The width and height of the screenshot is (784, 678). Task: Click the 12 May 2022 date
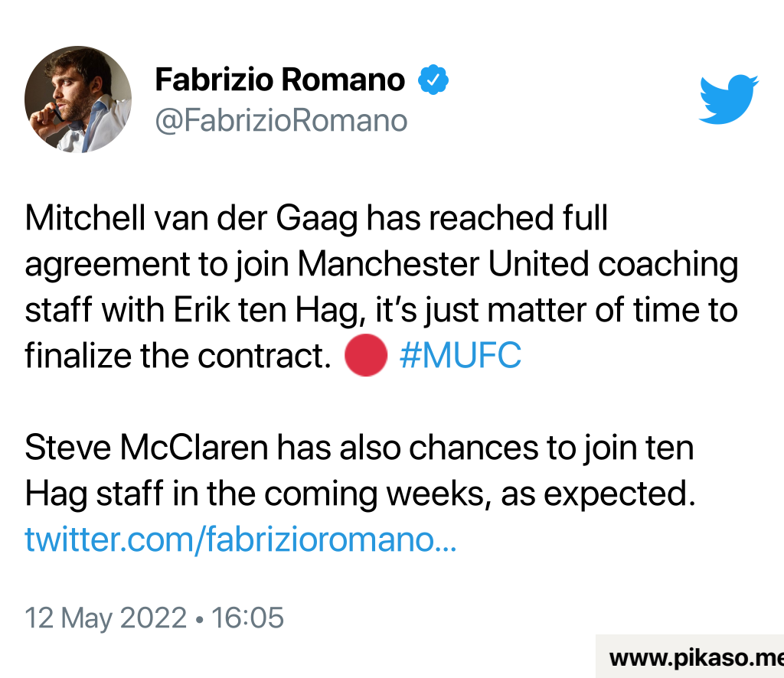tap(106, 618)
